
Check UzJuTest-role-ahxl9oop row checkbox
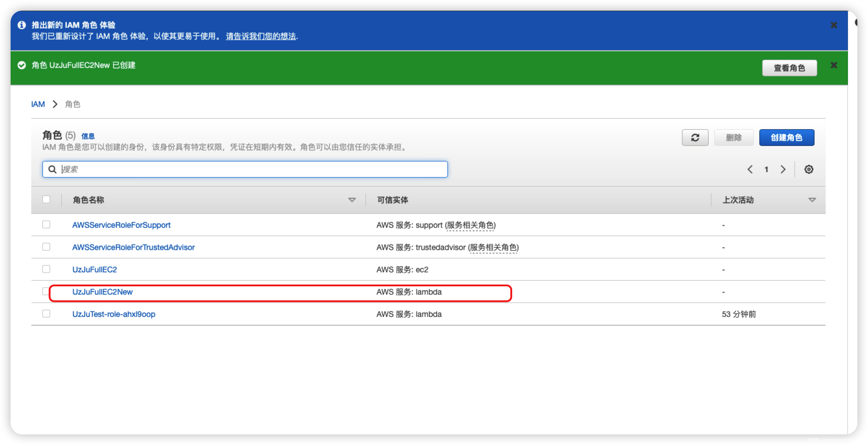[46, 314]
